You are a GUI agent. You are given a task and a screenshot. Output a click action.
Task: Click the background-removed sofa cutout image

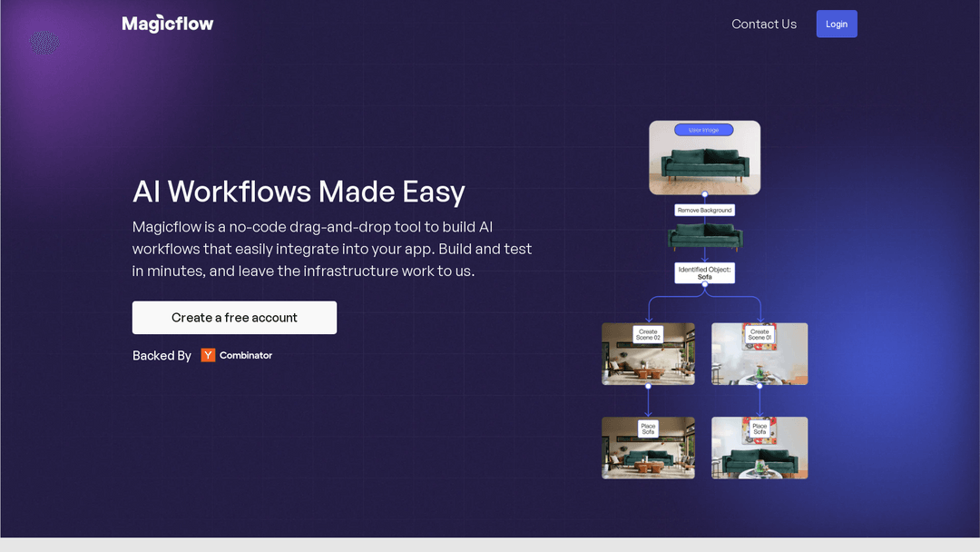[704, 238]
